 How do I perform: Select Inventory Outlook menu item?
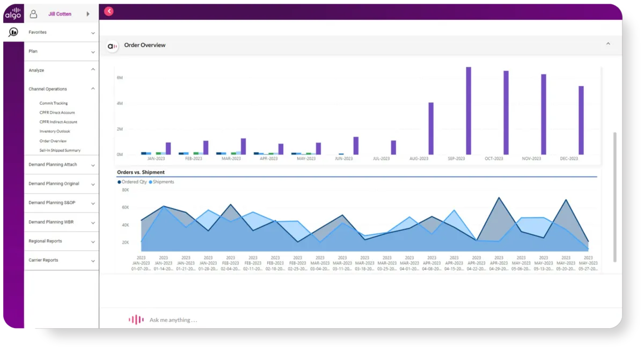(x=55, y=131)
